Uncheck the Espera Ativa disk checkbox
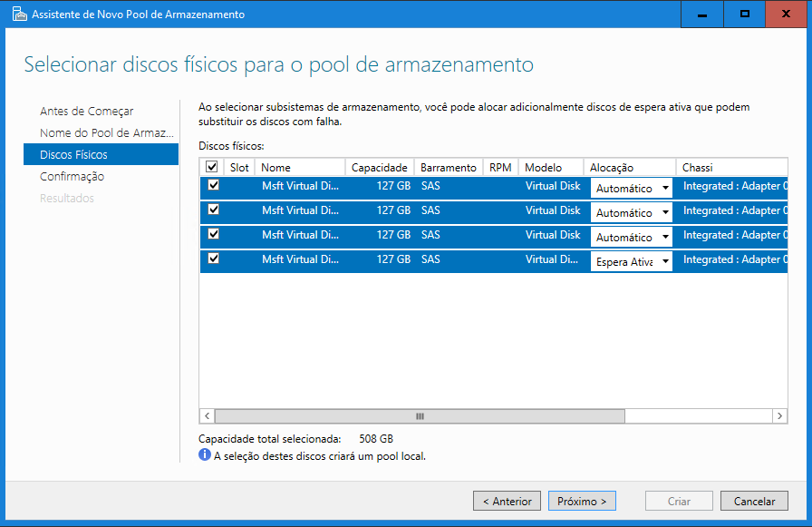 [x=214, y=259]
